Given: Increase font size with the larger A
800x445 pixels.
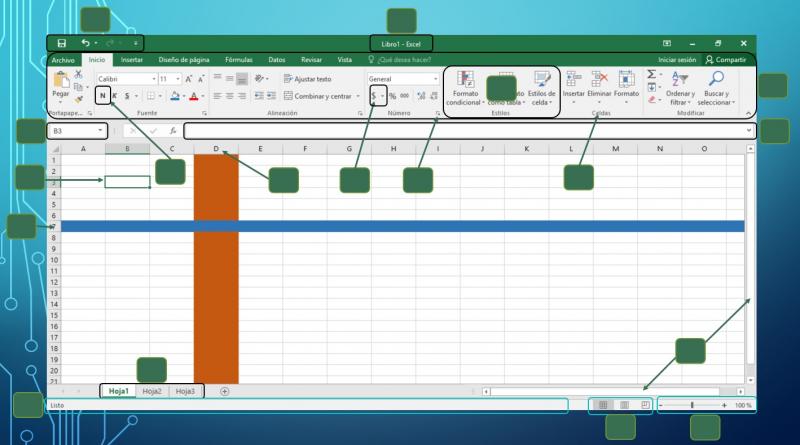Looking at the screenshot, I should coord(189,79).
